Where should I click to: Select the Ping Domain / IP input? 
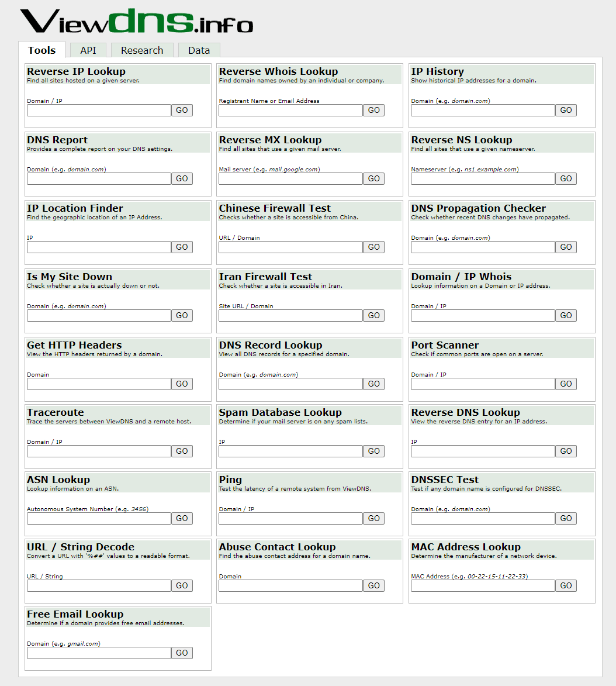[290, 518]
